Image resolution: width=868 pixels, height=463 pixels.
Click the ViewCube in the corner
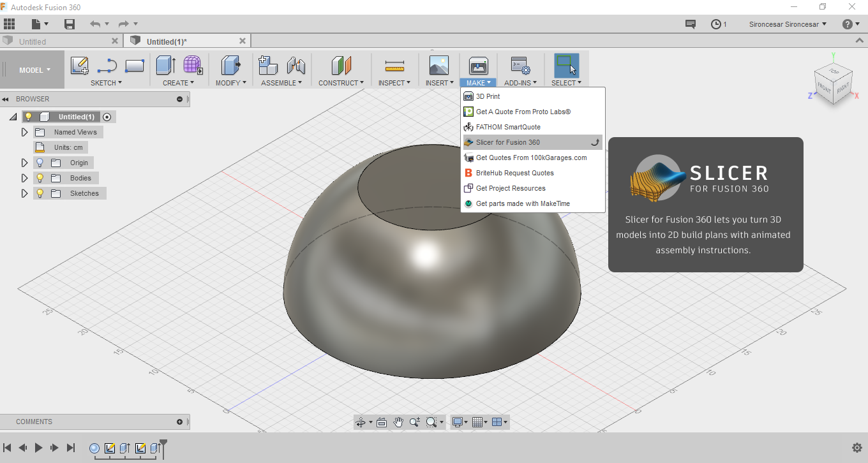835,84
